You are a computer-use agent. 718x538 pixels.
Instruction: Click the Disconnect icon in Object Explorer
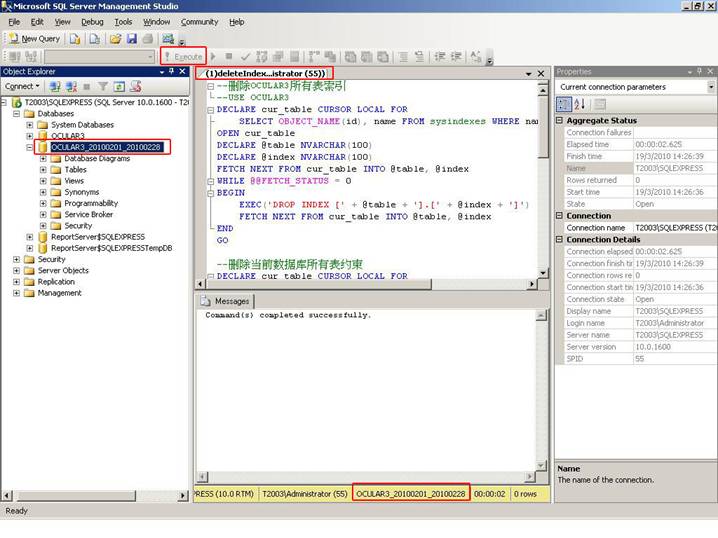pyautogui.click(x=71, y=86)
